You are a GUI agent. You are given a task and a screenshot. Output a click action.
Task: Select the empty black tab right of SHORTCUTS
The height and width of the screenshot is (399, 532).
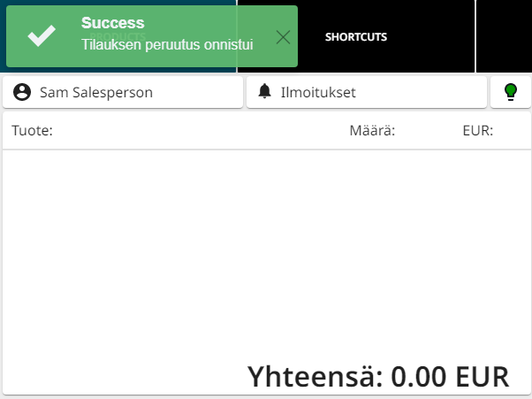504,36
